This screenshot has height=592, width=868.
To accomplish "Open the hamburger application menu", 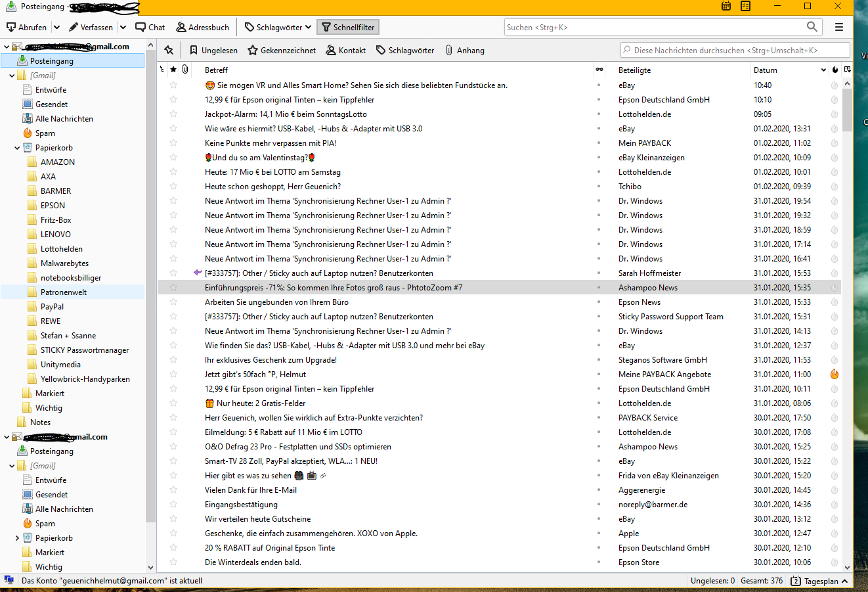I will click(x=839, y=27).
